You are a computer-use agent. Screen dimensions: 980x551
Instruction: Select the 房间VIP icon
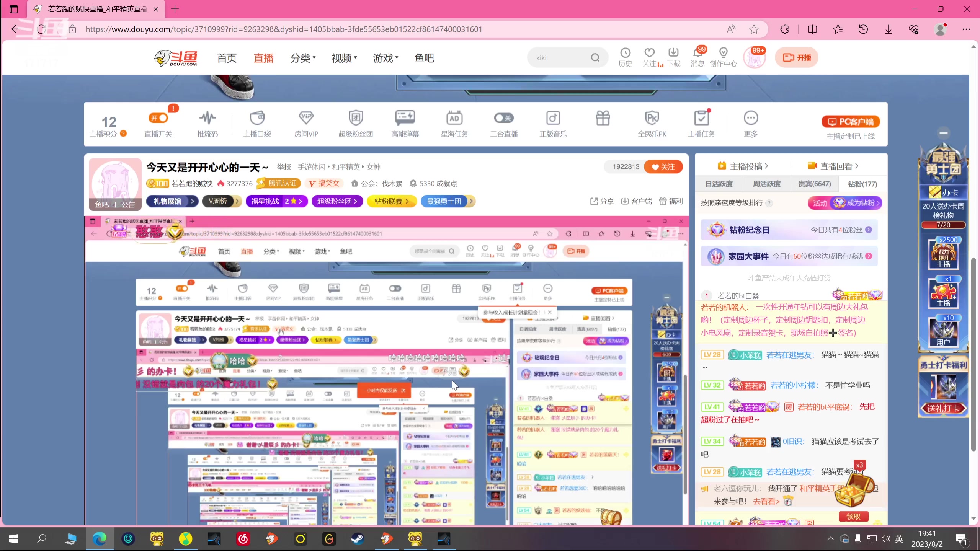[x=306, y=122]
